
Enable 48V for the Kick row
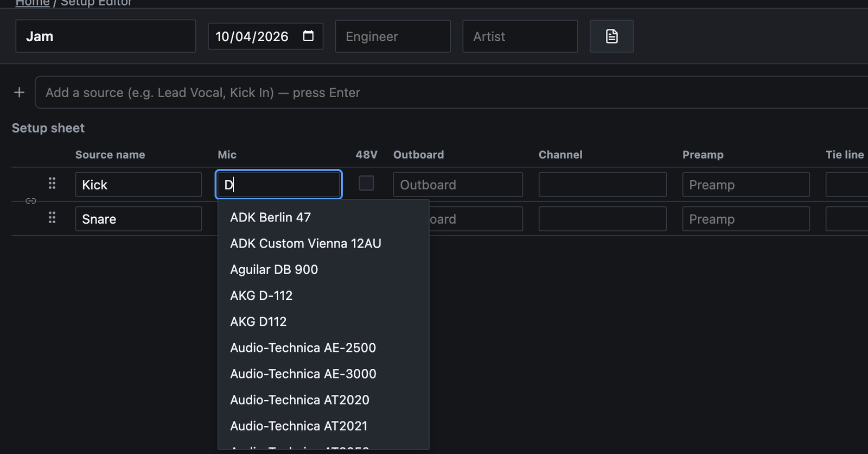pos(366,183)
